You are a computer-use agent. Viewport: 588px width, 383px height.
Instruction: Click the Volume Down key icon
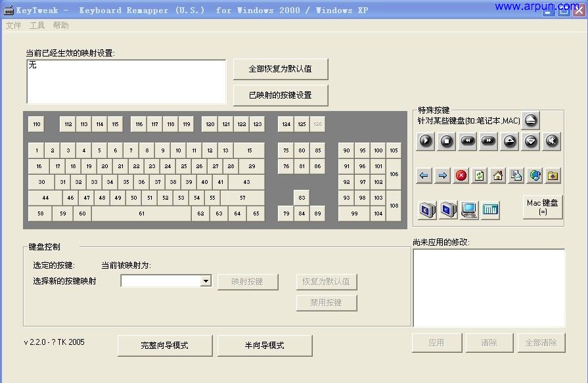(530, 141)
